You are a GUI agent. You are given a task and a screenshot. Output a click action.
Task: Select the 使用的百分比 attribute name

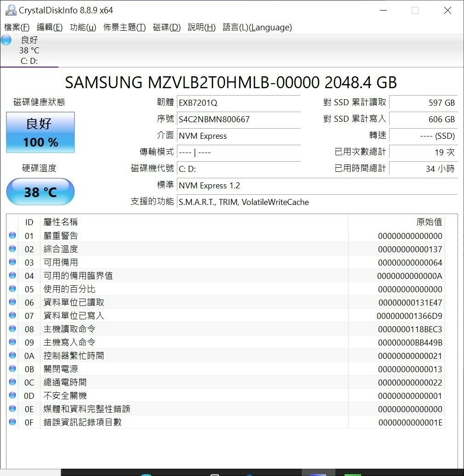(x=69, y=289)
